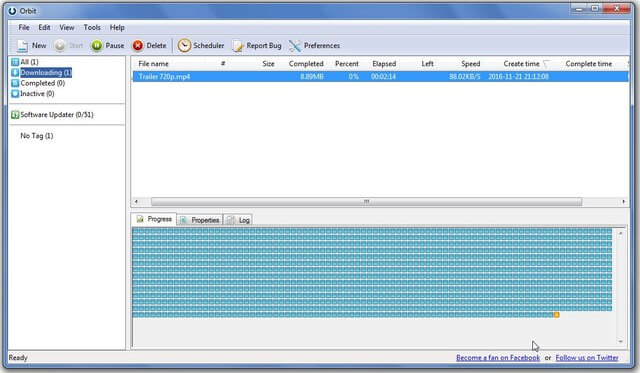Sort by Complete time column header

[589, 64]
